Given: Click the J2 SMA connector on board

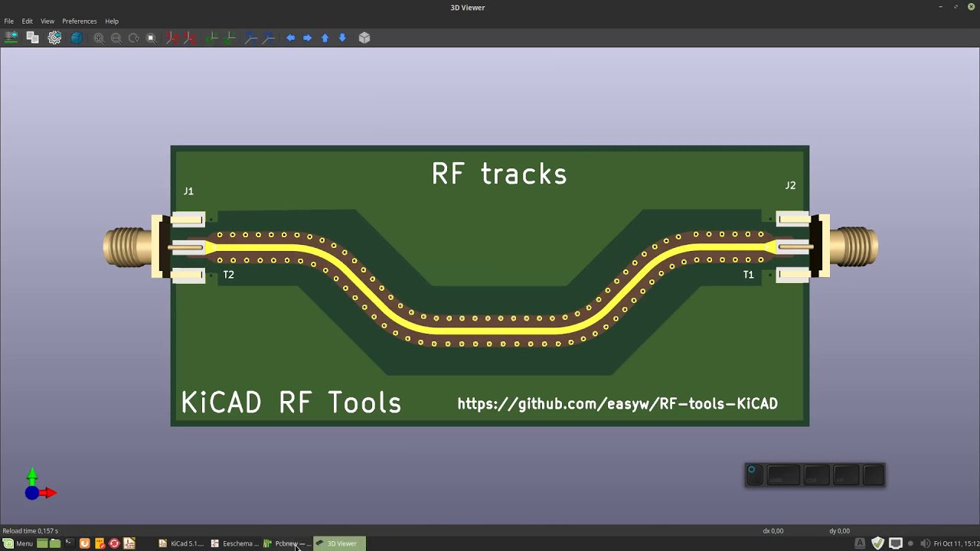Looking at the screenshot, I should [827, 246].
